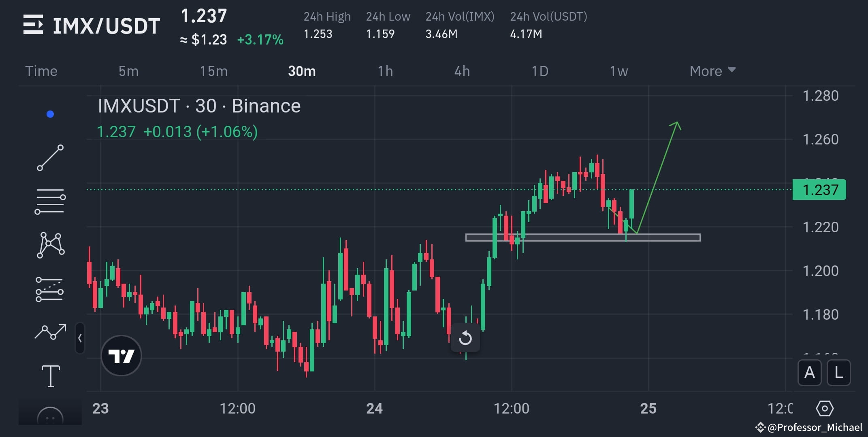Viewport: 868px width, 437px height.
Task: Select the Trend Line drawing tool
Action: pos(50,157)
